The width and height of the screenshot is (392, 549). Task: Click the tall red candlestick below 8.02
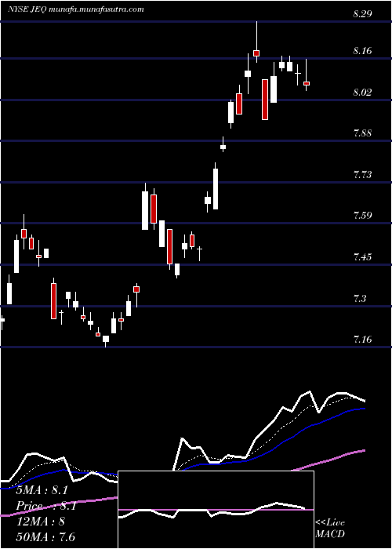click(x=265, y=100)
